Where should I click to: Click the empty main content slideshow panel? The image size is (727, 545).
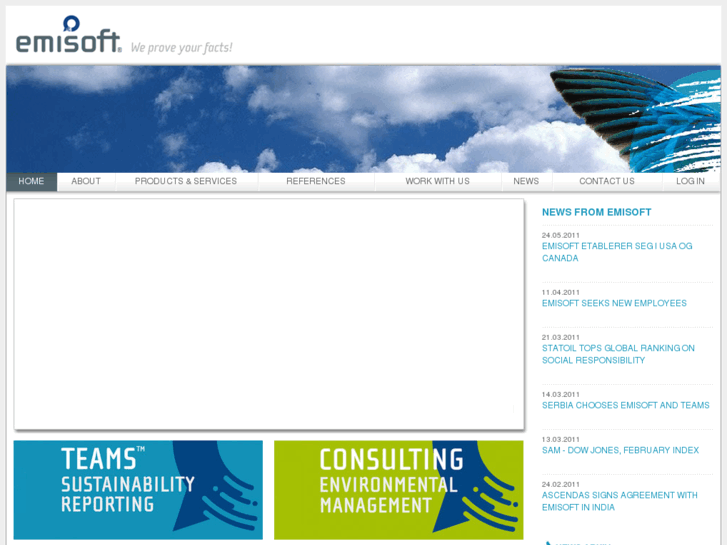[269, 314]
